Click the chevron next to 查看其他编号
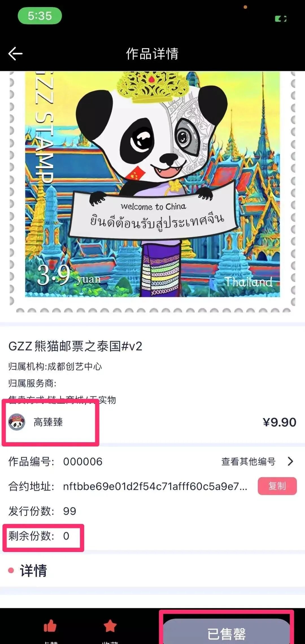 (290, 461)
